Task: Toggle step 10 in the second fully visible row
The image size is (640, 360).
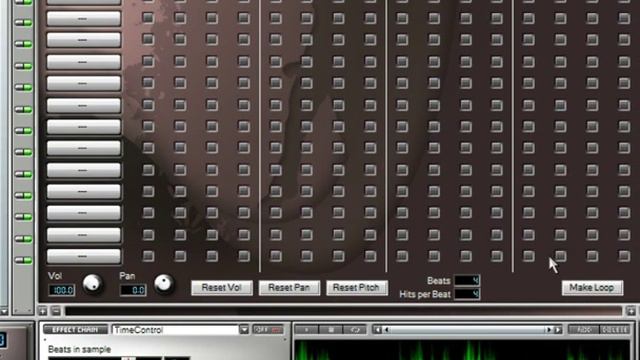Action: coord(434,40)
